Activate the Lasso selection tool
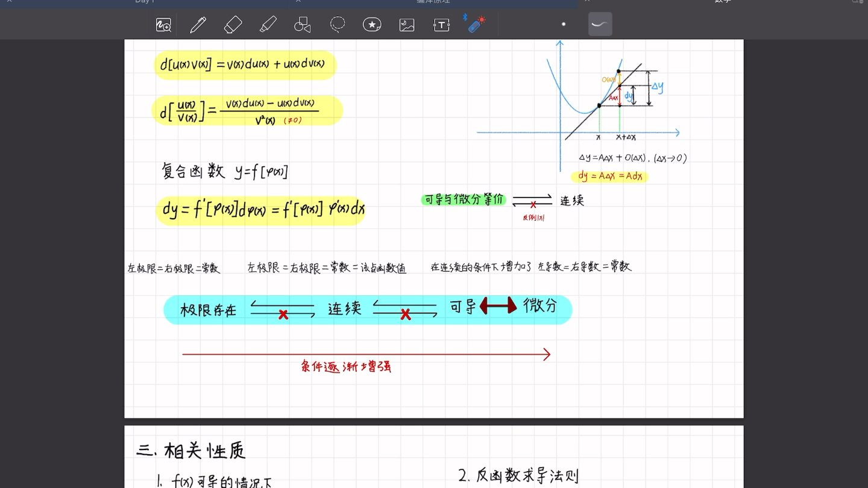The image size is (868, 488). pyautogui.click(x=337, y=24)
